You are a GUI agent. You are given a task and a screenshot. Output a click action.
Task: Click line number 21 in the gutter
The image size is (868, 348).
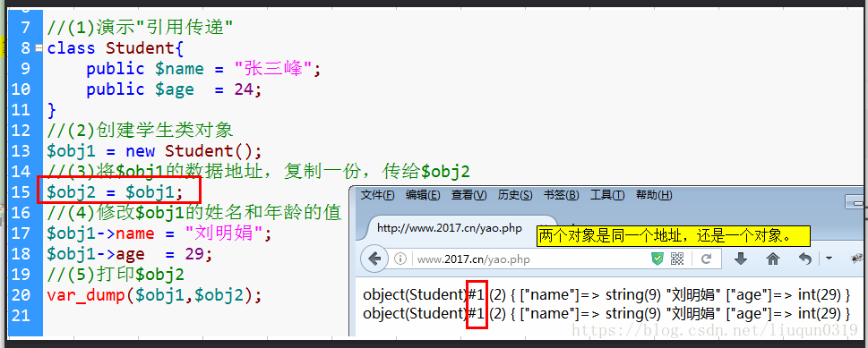[20, 316]
